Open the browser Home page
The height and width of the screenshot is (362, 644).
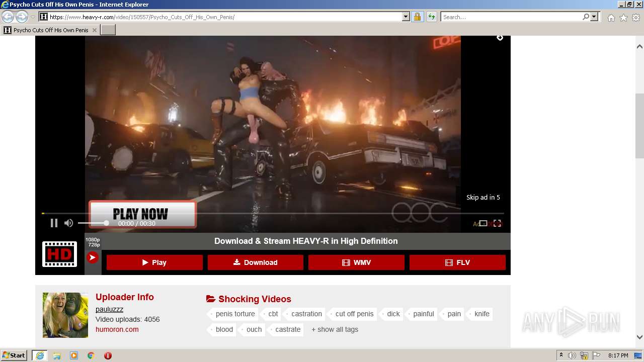[x=611, y=18]
